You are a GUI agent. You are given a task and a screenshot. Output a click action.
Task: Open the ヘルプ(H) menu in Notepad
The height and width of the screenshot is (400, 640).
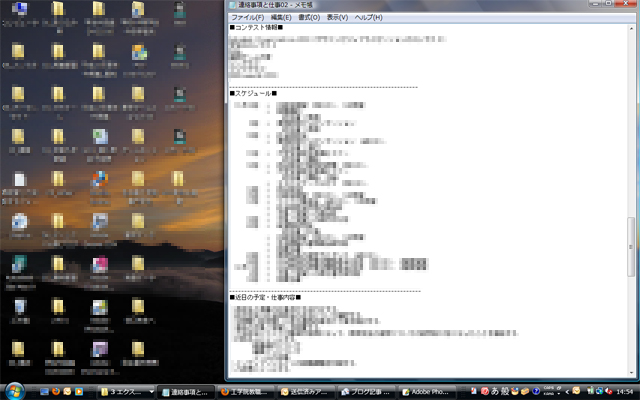click(368, 17)
